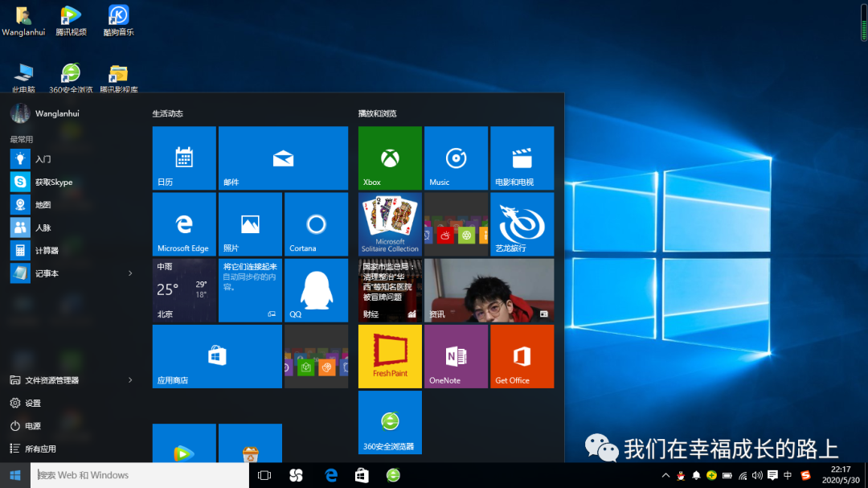This screenshot has height=488, width=868.
Task: Open the OneNote tile
Action: tap(456, 356)
